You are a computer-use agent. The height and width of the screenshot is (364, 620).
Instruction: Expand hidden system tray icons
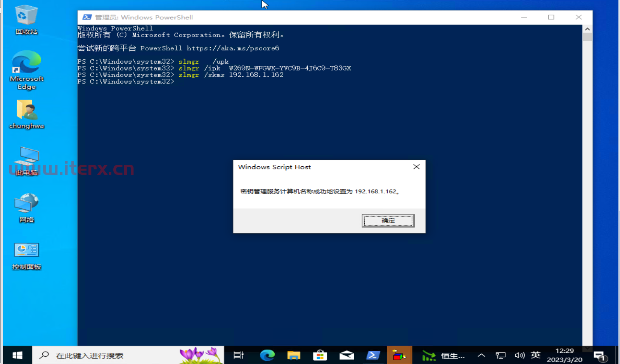pyautogui.click(x=481, y=355)
